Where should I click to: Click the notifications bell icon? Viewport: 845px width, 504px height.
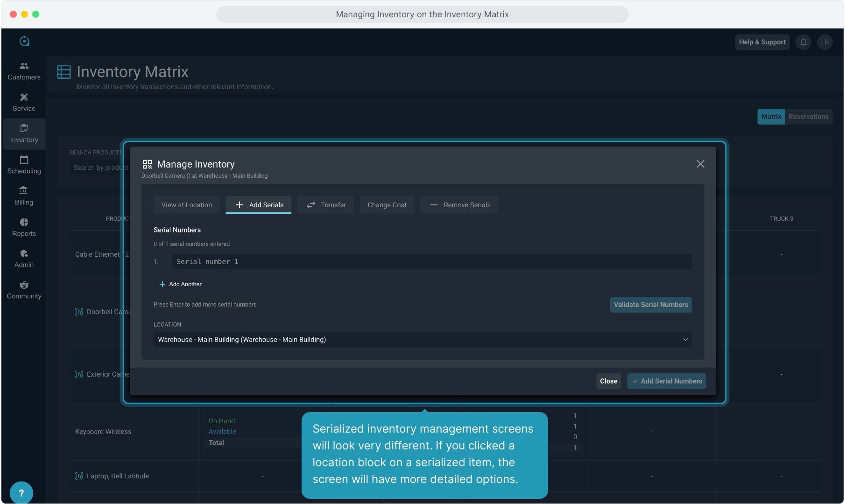coord(803,42)
